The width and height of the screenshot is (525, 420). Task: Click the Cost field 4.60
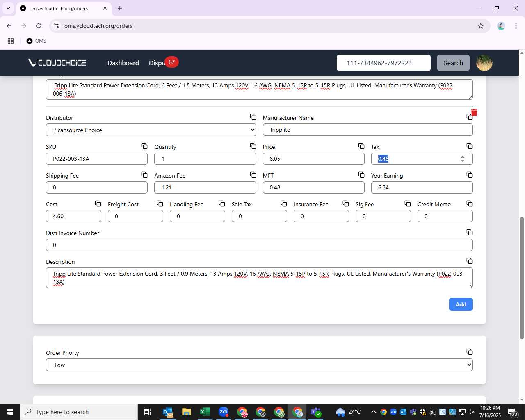73,216
